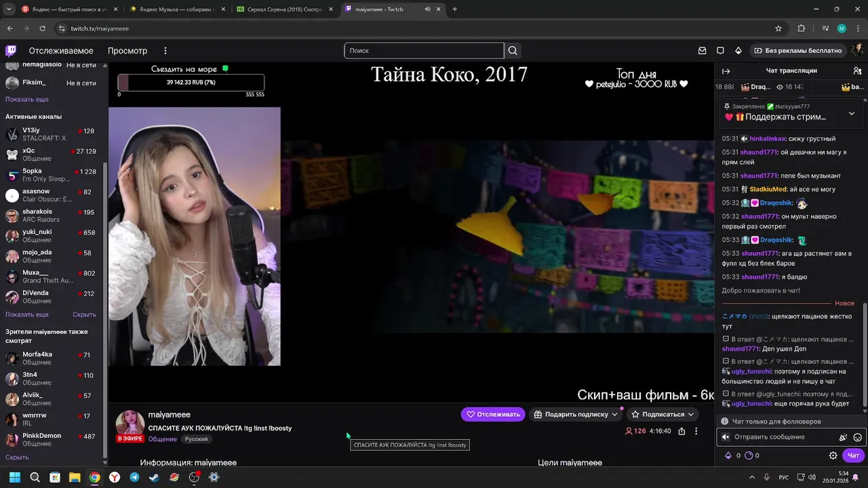The height and width of the screenshot is (488, 868).
Task: Click the streamer webcam video
Action: (195, 237)
